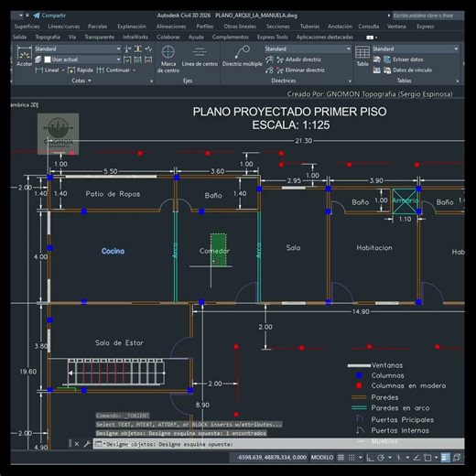
Task: Expand the Lineal dimension type arrow
Action: 63,70
